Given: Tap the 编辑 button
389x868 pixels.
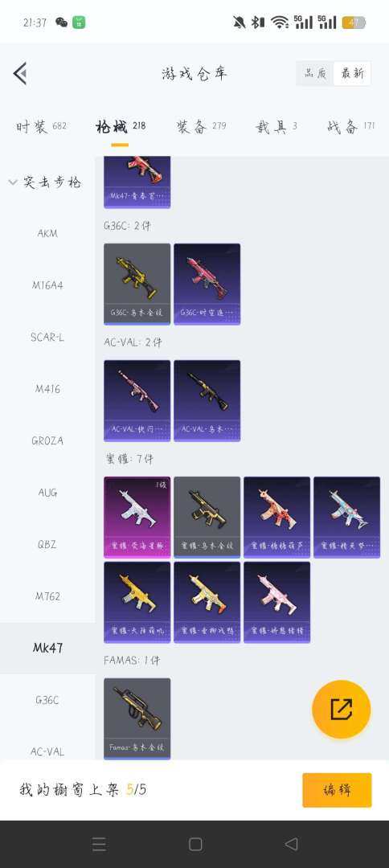Looking at the screenshot, I should 337,790.
